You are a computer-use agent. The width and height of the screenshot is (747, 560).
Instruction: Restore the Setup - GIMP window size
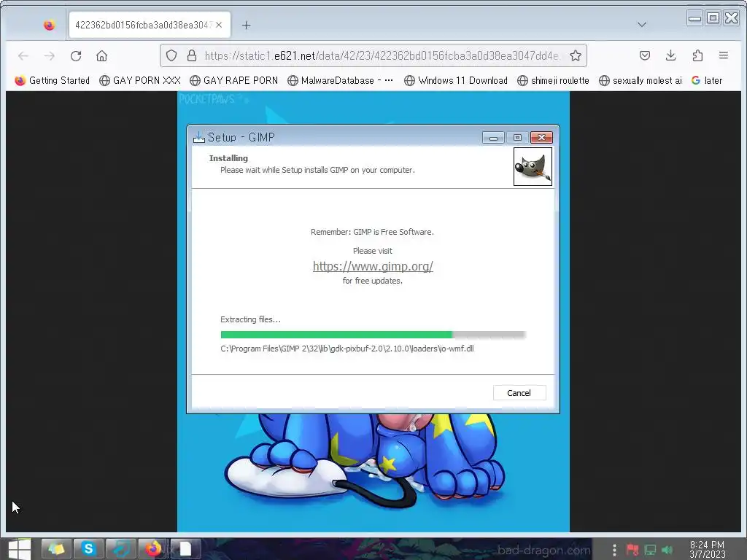(517, 138)
